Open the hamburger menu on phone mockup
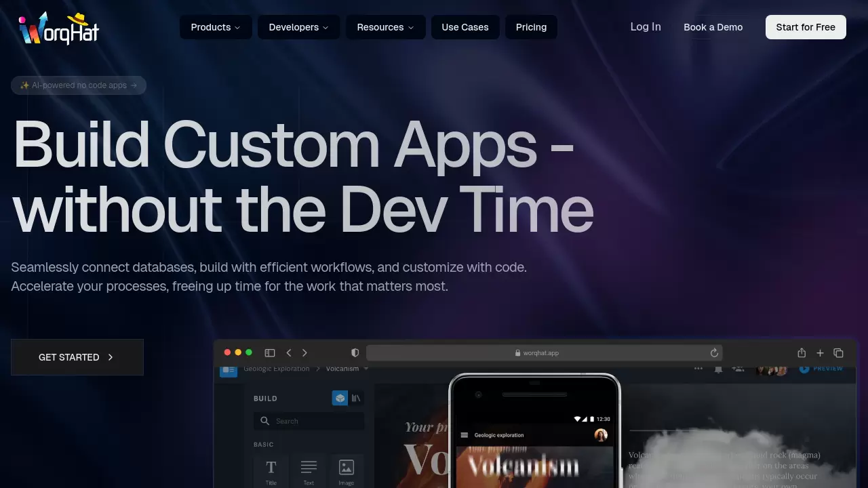This screenshot has height=488, width=868. (x=465, y=435)
